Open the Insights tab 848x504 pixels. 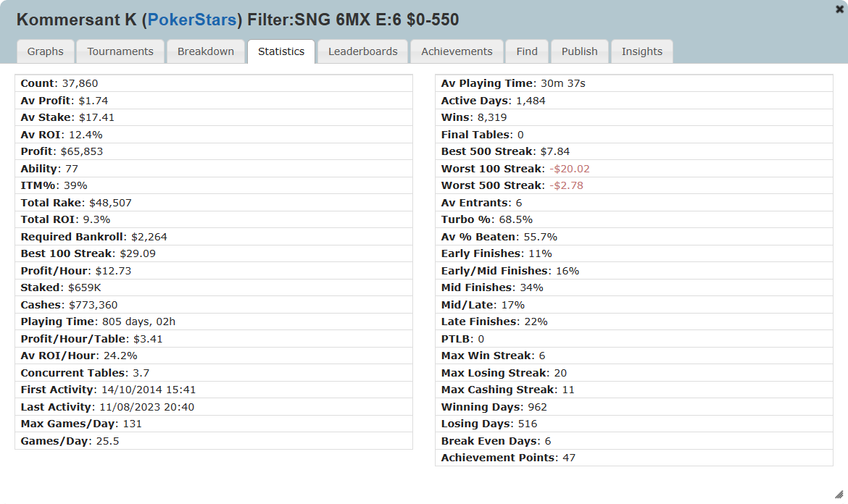642,51
